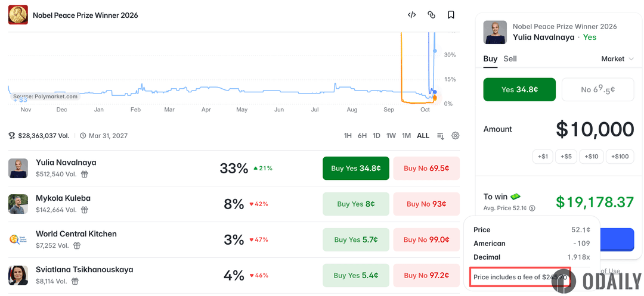Buy No 69.5¢ for Yulia Navalnaya
Image resolution: width=644 pixels, height=296 pixels.
(426, 168)
